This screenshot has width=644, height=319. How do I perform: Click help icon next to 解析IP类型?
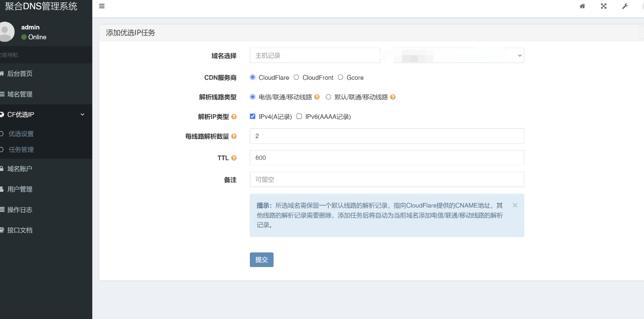234,117
